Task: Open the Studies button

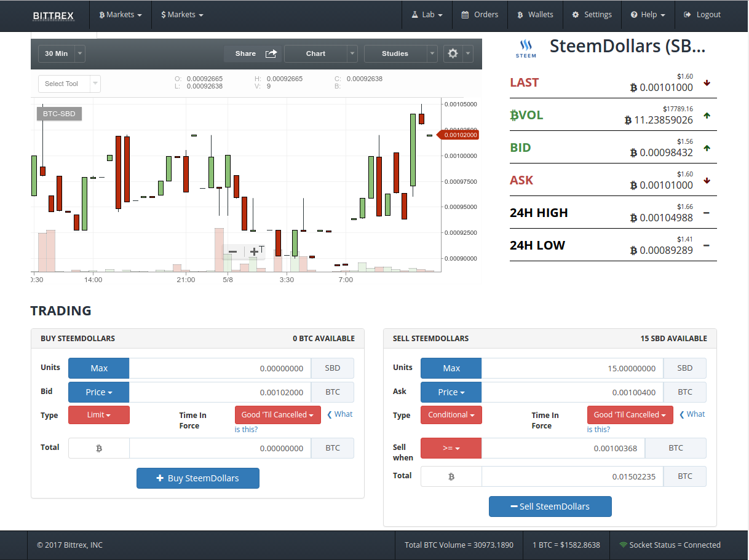Action: 395,53
